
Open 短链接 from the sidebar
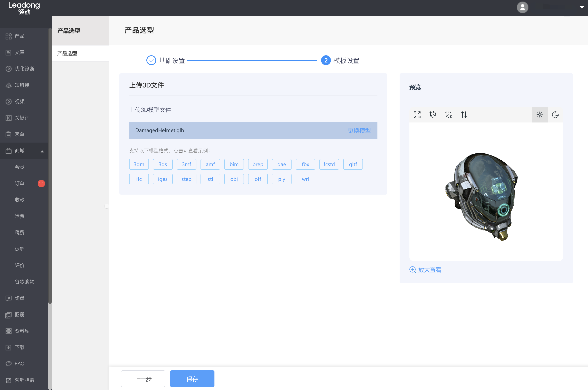tap(22, 85)
